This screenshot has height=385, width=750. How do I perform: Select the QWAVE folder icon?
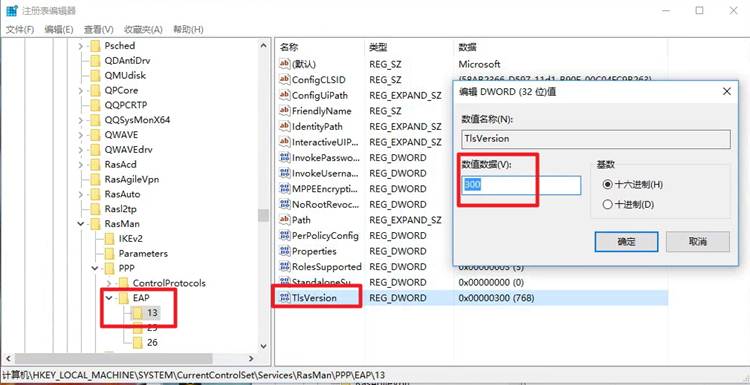pos(95,134)
